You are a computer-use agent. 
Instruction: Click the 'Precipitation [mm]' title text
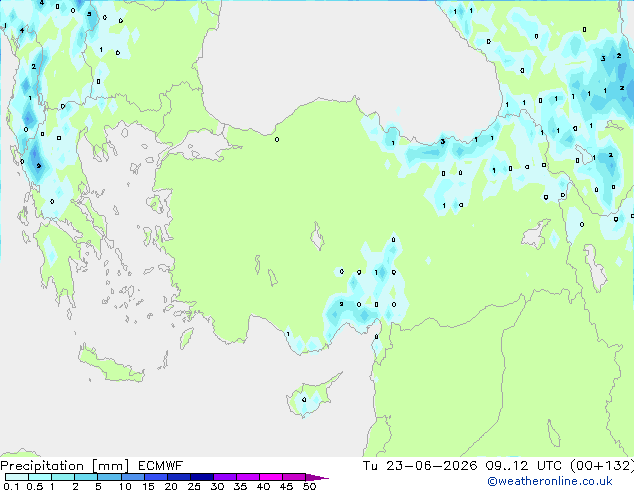pos(65,466)
